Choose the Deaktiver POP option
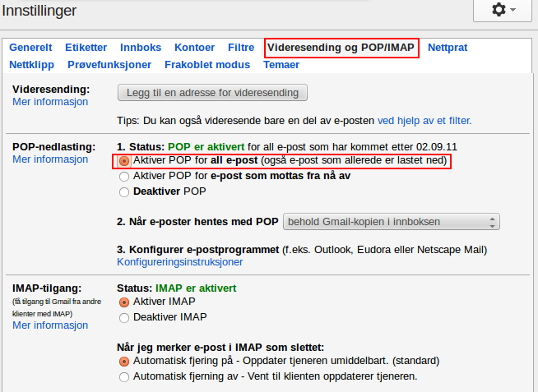The height and width of the screenshot is (392, 538). coord(124,191)
